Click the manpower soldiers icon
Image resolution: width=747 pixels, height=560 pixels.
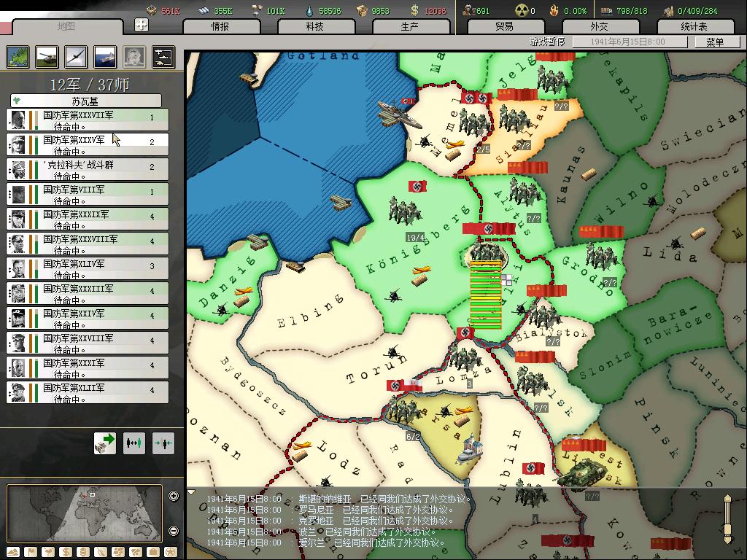pos(468,10)
